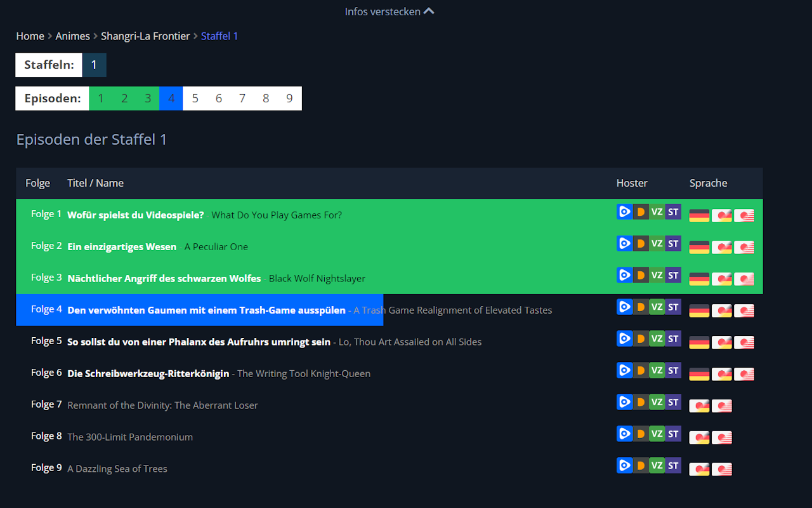Open VOE hoster for Folge 6
Image resolution: width=812 pixels, height=508 pixels.
pyautogui.click(x=624, y=370)
